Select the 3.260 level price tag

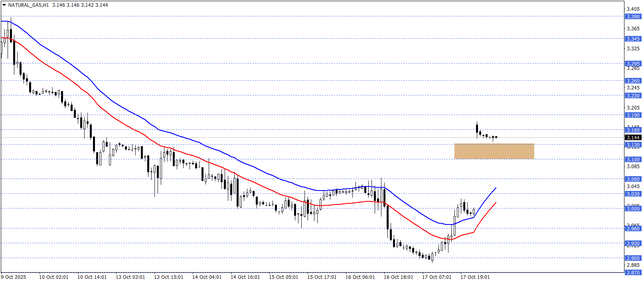coord(633,81)
